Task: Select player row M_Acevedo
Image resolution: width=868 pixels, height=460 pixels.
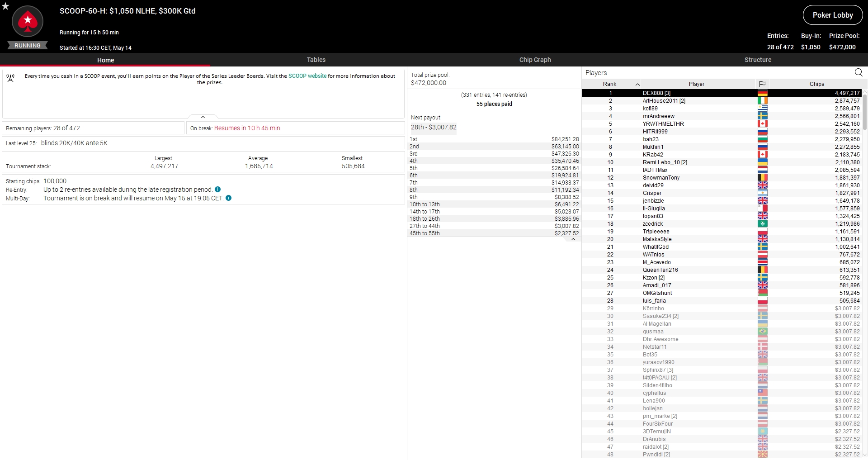Action: [x=722, y=262]
